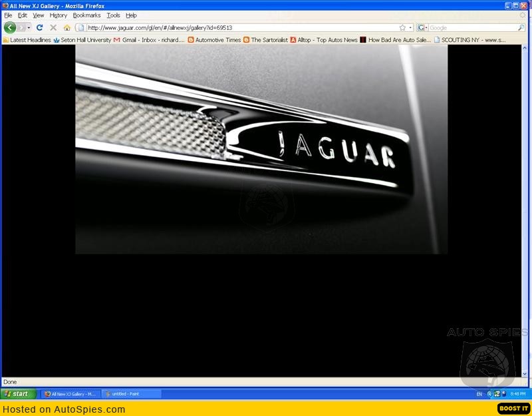
Task: Click the Done status bar text
Action: 10,382
